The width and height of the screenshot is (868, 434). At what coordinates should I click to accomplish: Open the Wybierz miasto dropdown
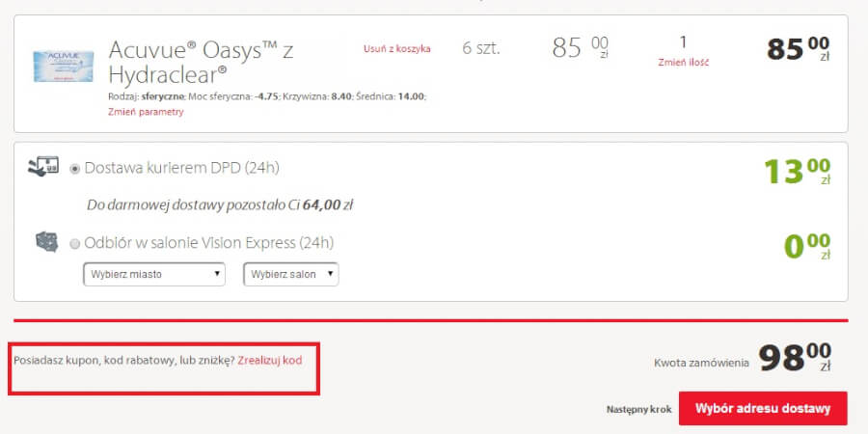point(154,274)
